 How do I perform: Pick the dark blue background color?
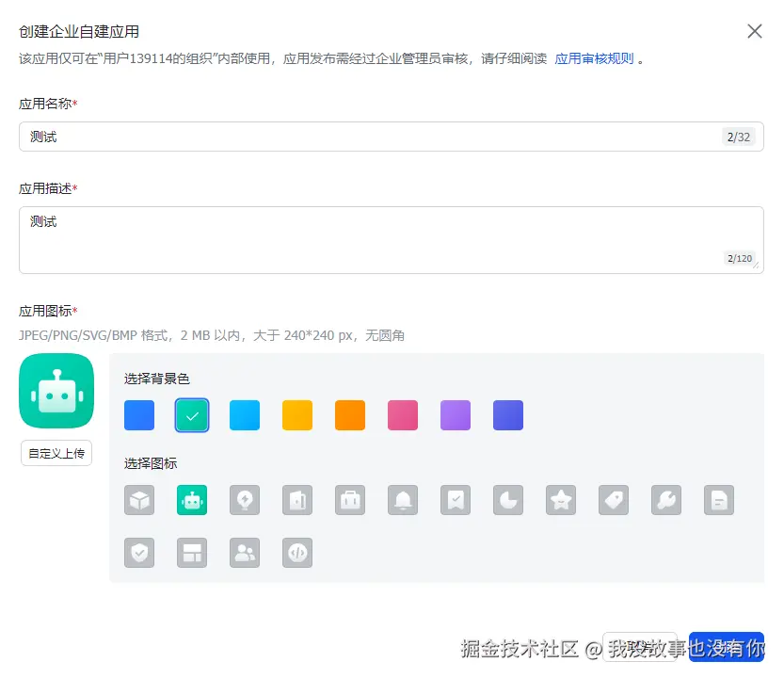139,415
